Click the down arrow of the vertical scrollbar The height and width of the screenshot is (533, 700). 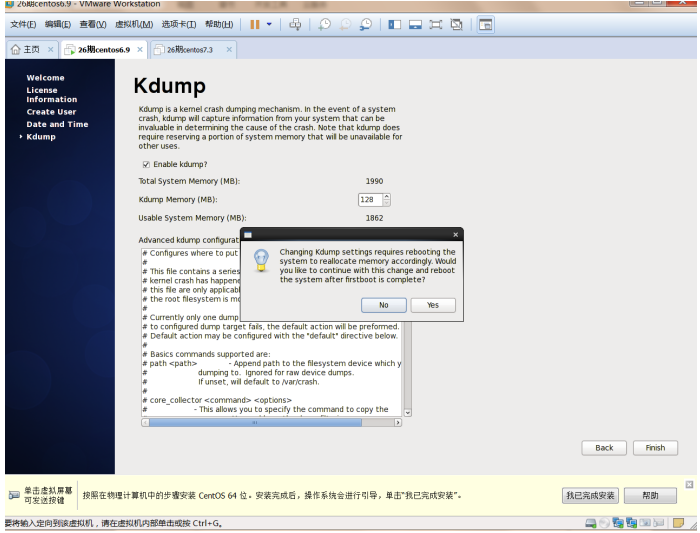tap(408, 413)
